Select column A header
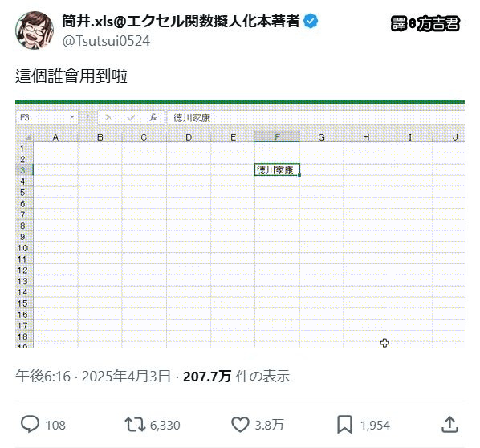This screenshot has width=480, height=448. tap(55, 136)
